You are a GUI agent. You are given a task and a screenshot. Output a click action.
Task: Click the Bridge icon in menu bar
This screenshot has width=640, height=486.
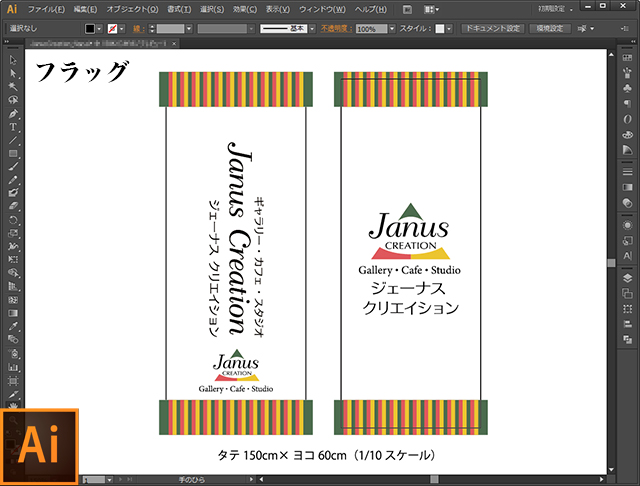tap(407, 9)
